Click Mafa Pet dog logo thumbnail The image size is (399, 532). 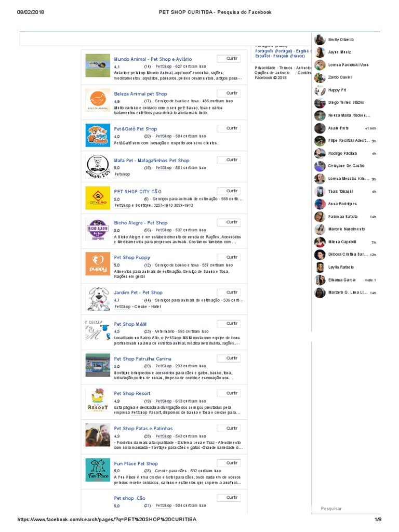click(98, 166)
